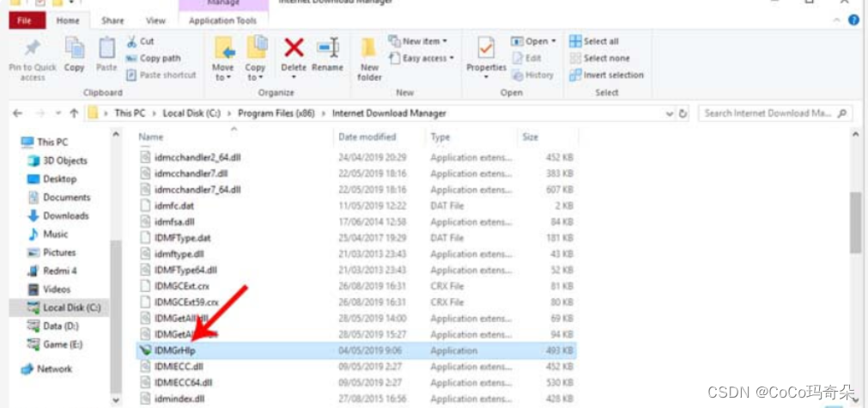Switch to the Home tab

point(68,21)
